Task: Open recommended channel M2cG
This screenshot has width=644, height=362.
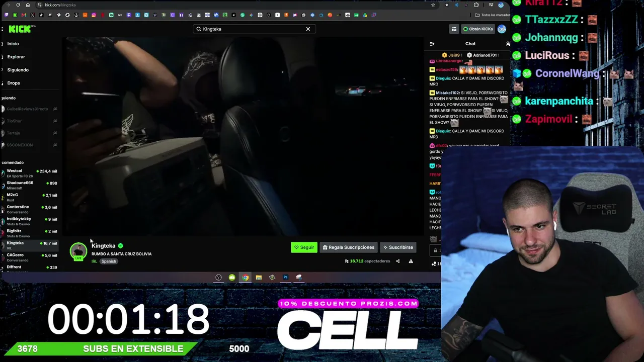Action: (29, 197)
